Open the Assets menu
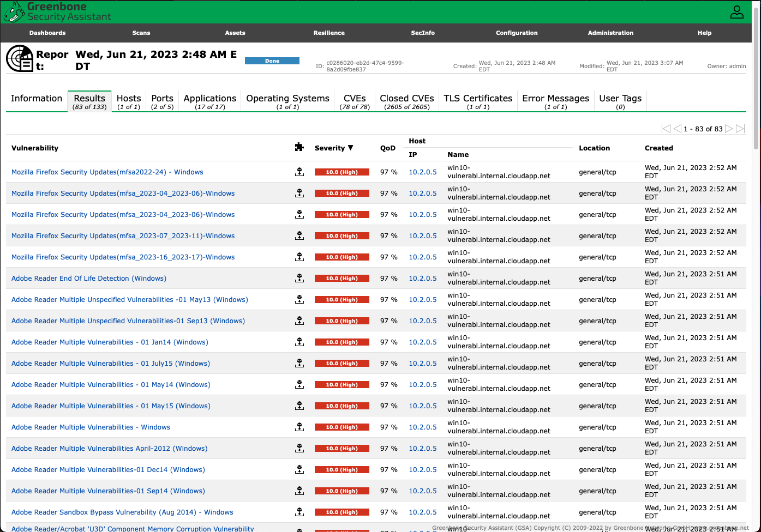Viewport: 761px width, 532px height. 235,33
